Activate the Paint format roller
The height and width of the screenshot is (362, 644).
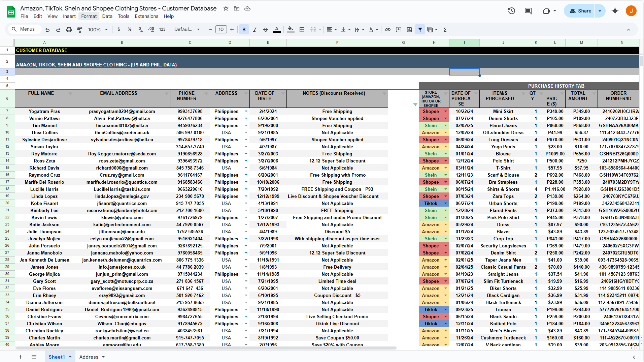[x=80, y=30]
